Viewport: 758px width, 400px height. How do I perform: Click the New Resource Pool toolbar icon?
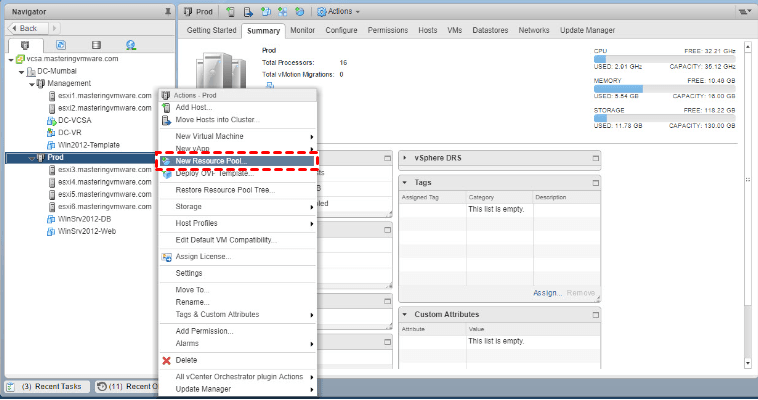[x=300, y=12]
